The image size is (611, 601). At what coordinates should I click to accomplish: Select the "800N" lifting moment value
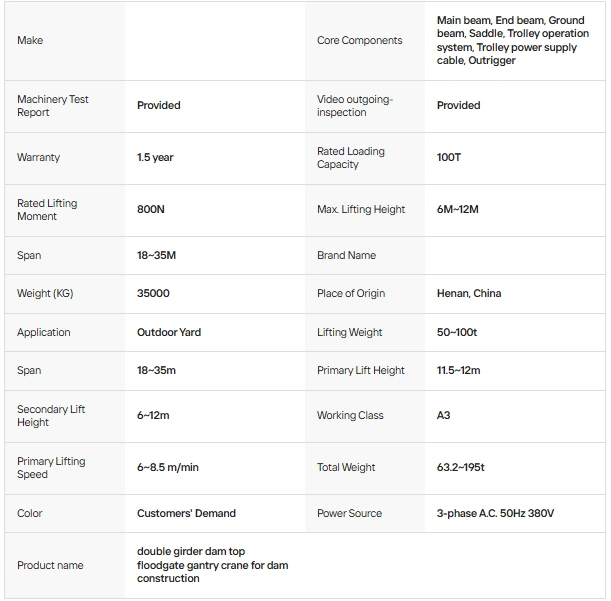(x=151, y=210)
